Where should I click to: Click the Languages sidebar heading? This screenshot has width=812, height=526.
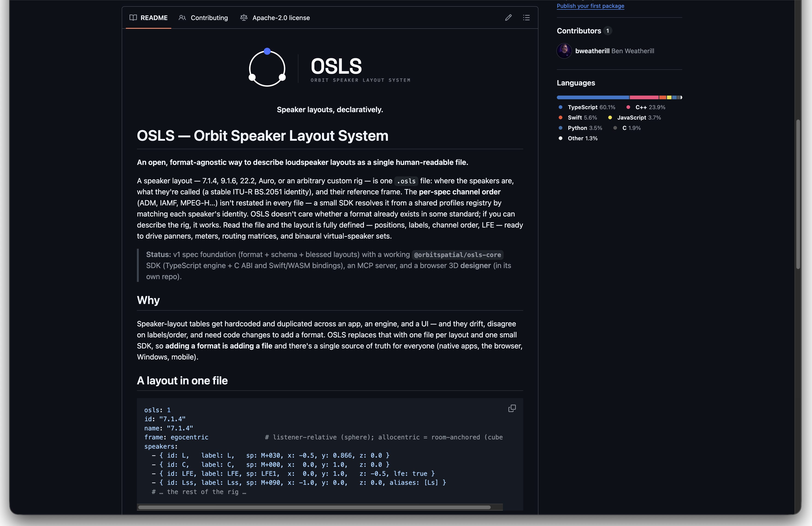(x=576, y=83)
